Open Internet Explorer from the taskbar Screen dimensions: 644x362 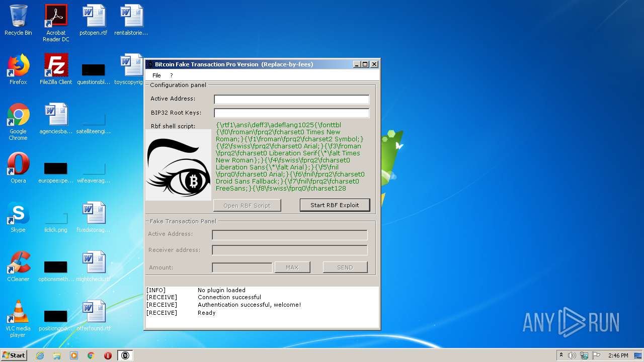coord(40,355)
